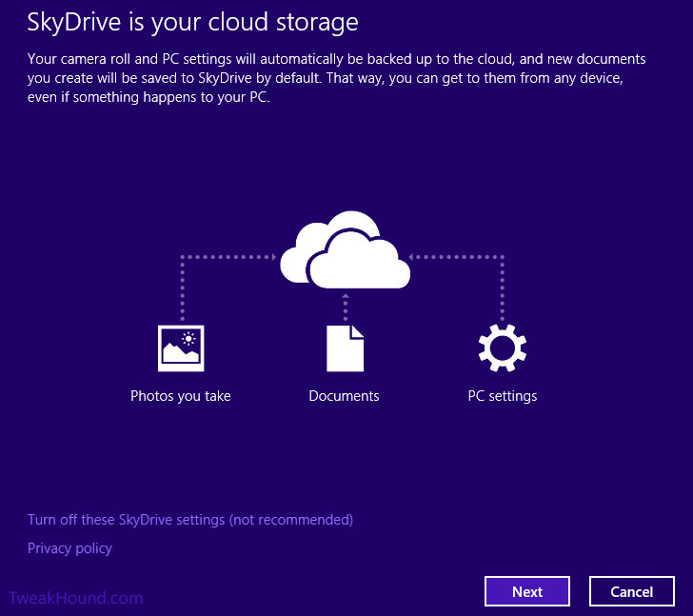
Task: Open the Privacy policy link
Action: click(69, 548)
